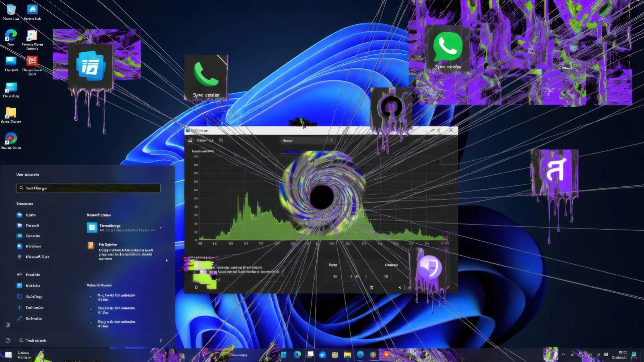Image resolution: width=644 pixels, height=362 pixels.
Task: Click the blue calendar app icon dripping purple
Action: [x=91, y=66]
